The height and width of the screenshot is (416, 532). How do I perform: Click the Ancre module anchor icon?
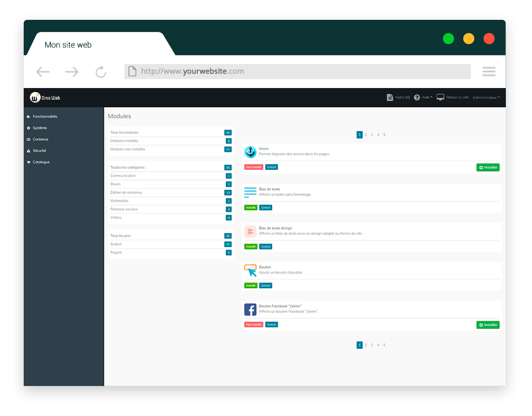[251, 152]
